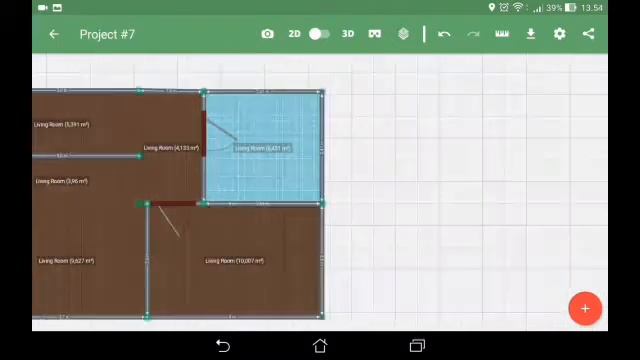
Task: Download the project with arrow icon
Action: pos(531,34)
